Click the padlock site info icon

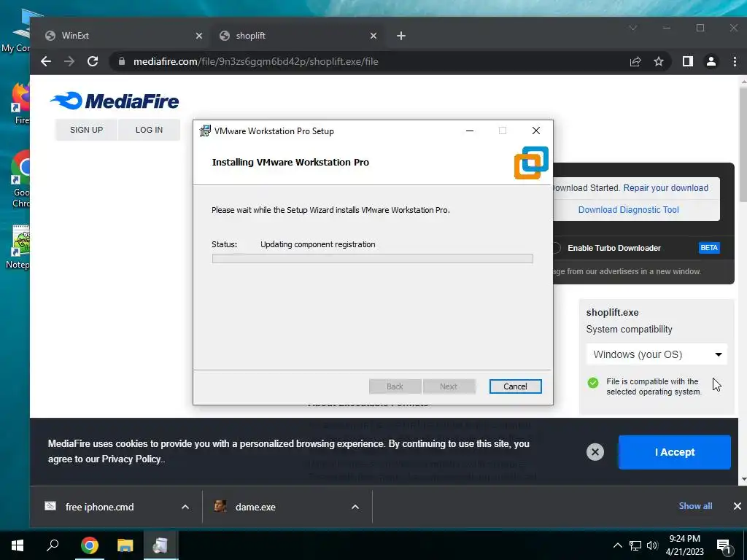[122, 61]
